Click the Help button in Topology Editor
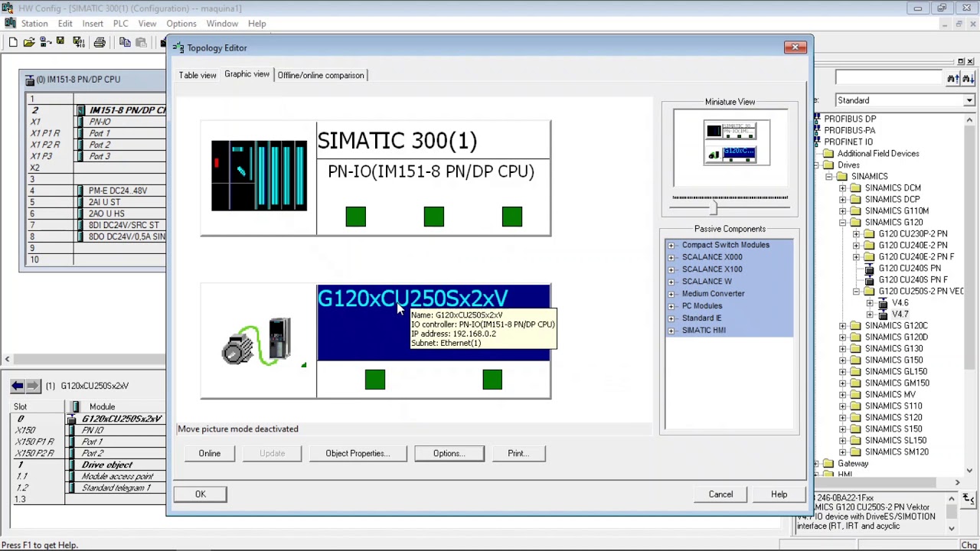This screenshot has height=551, width=980. tap(779, 494)
